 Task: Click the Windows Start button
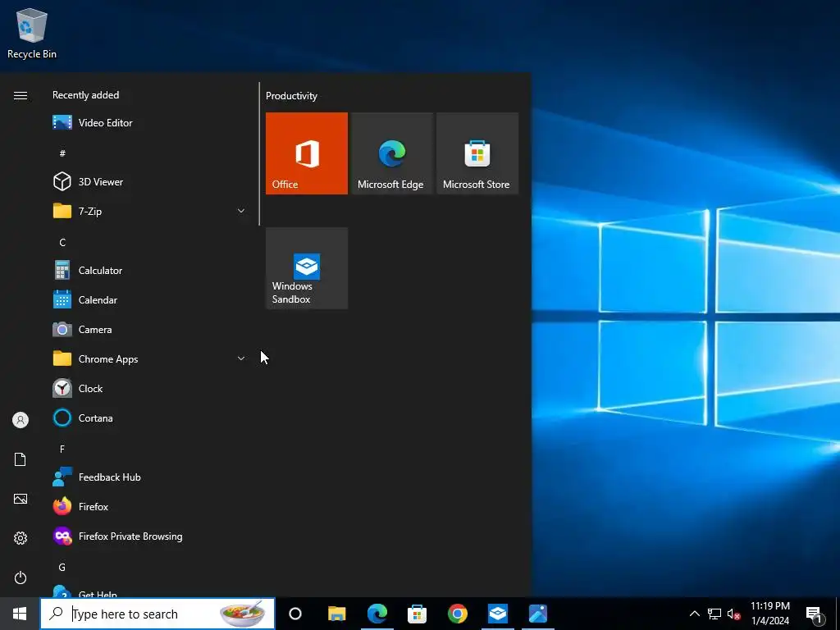[x=20, y=614]
